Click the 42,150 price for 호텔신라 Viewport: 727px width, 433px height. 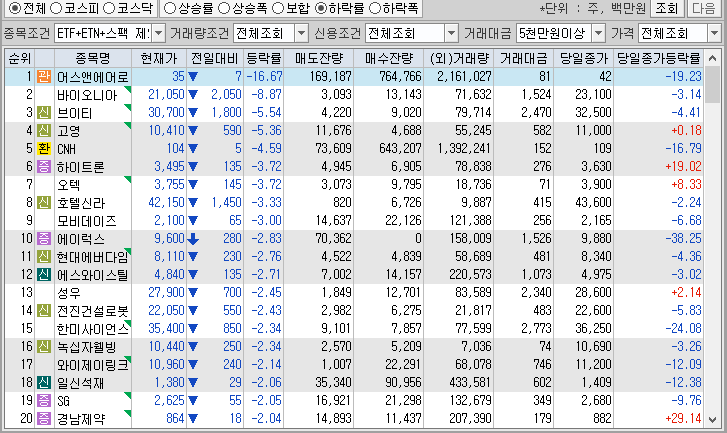(166, 202)
